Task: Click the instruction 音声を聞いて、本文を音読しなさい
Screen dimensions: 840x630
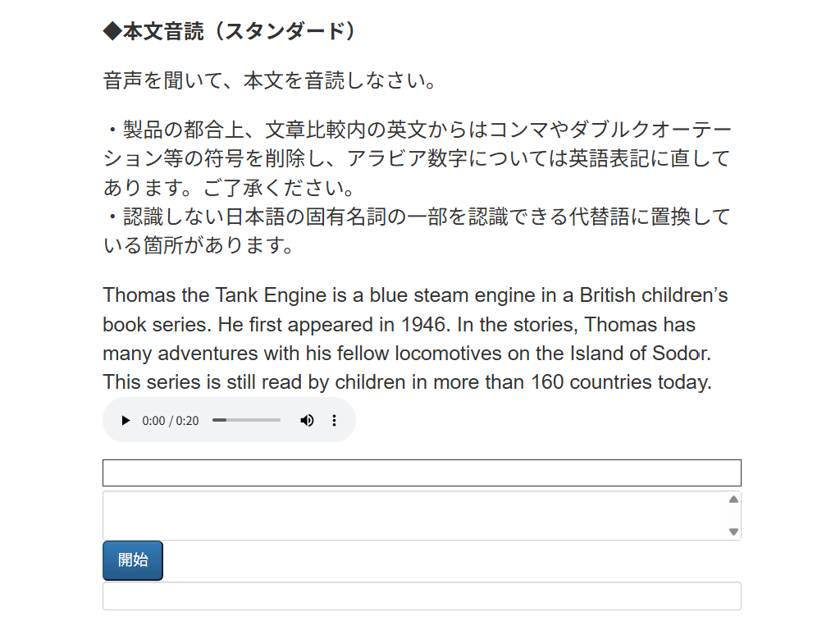Action: [x=268, y=81]
